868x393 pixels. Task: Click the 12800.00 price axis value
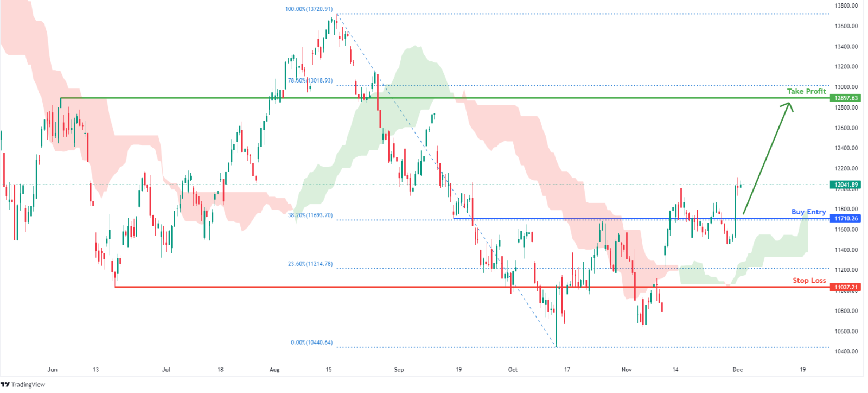pos(846,107)
